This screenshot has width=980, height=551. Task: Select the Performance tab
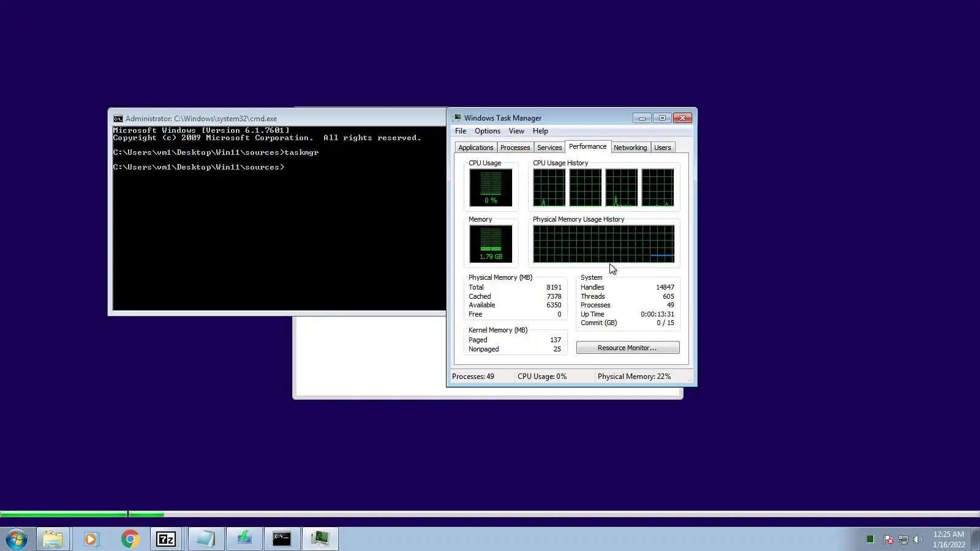(x=588, y=146)
